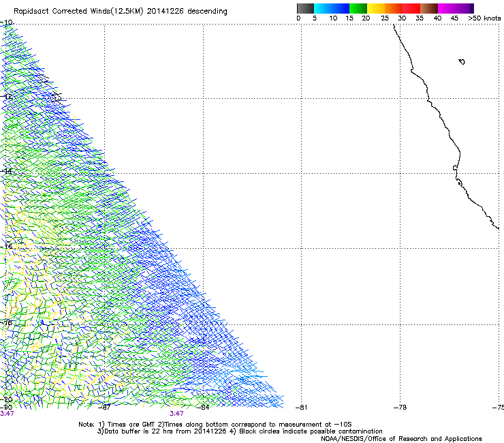The width and height of the screenshot is (504, 443).
Task: Click the red 30-35 knots color segment
Action: 411,8
